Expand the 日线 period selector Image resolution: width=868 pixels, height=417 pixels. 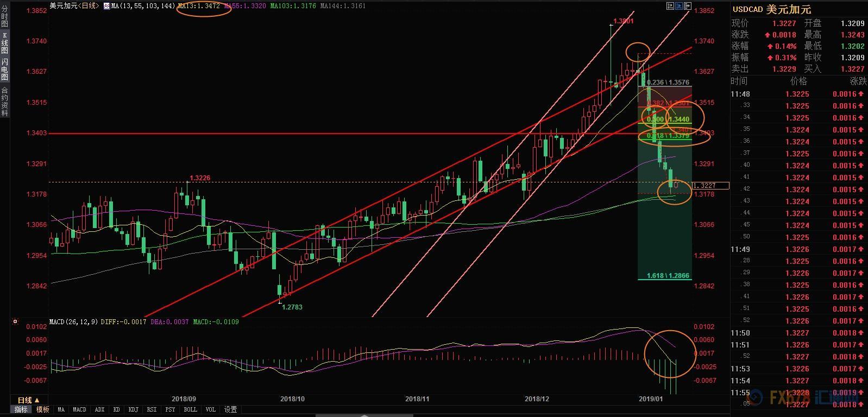tap(28, 400)
